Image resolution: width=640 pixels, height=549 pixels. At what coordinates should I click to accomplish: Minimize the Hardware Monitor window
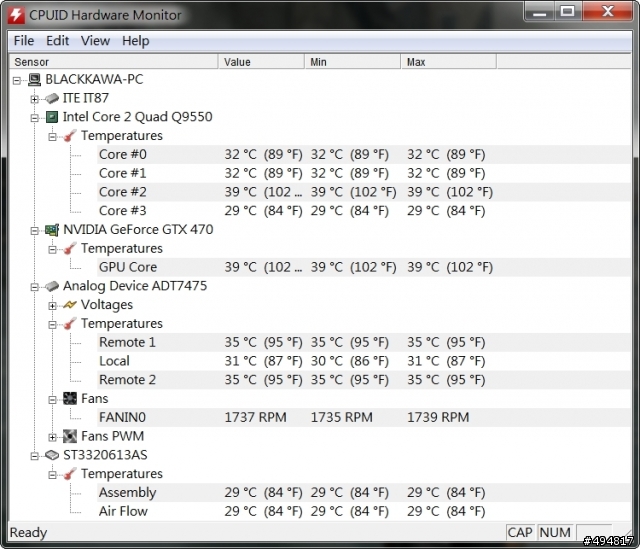(540, 11)
